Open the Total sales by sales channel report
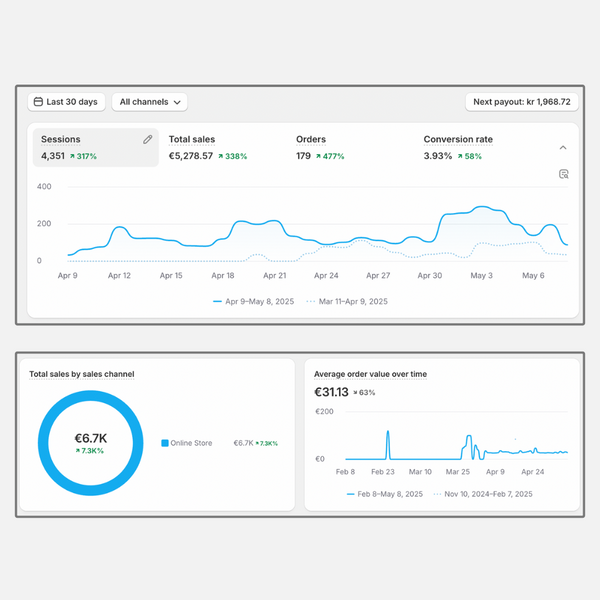The image size is (600, 600). [x=82, y=374]
